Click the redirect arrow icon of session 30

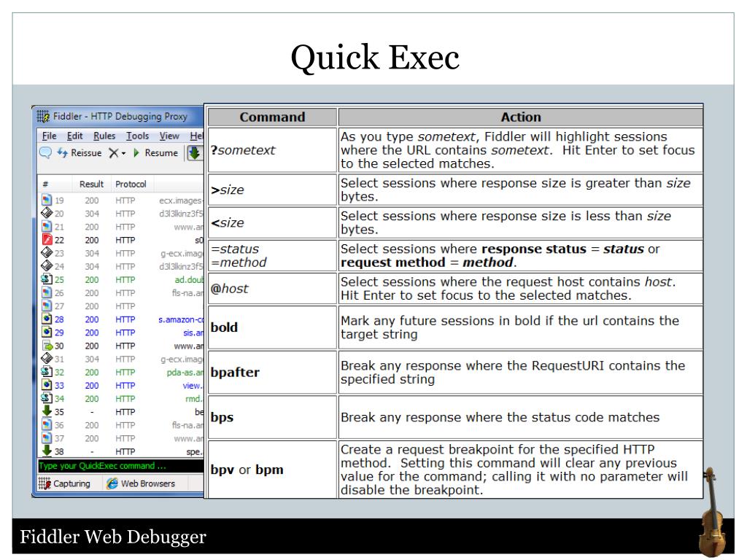coord(47,345)
